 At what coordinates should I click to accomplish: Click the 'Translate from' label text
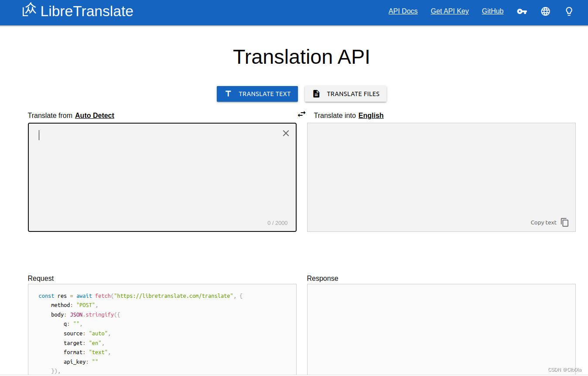[50, 115]
